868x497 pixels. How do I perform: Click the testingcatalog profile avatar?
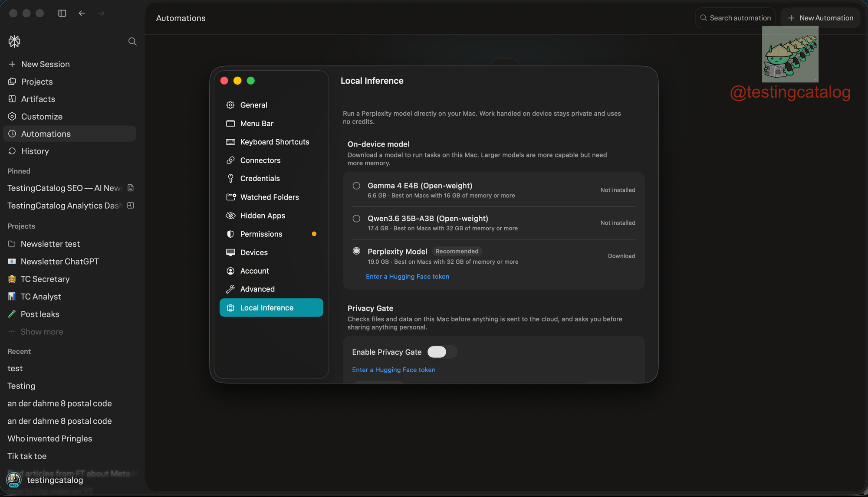point(14,480)
